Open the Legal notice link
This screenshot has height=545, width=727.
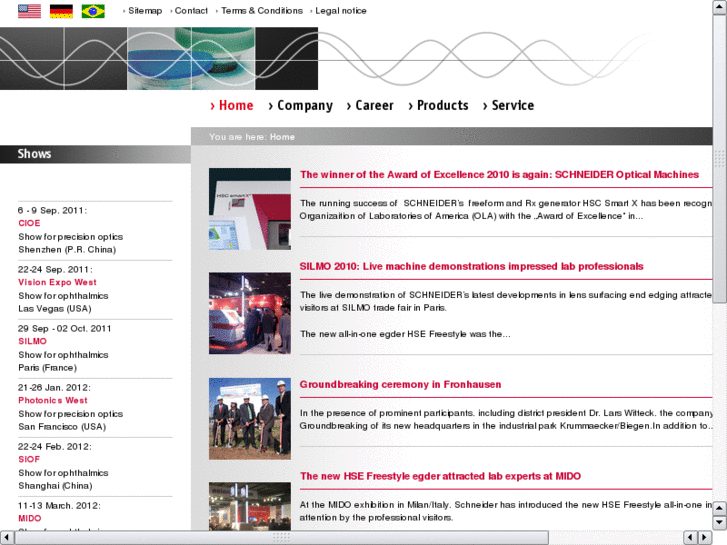[x=341, y=11]
